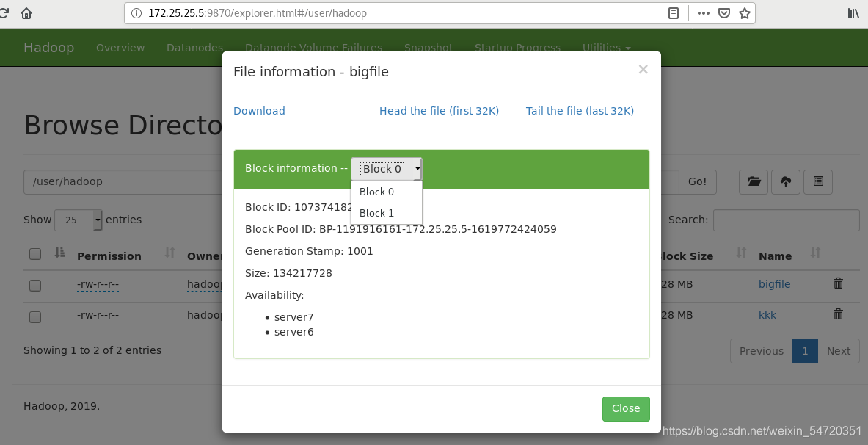Click the Generation Stamp: 1001 text

[309, 251]
